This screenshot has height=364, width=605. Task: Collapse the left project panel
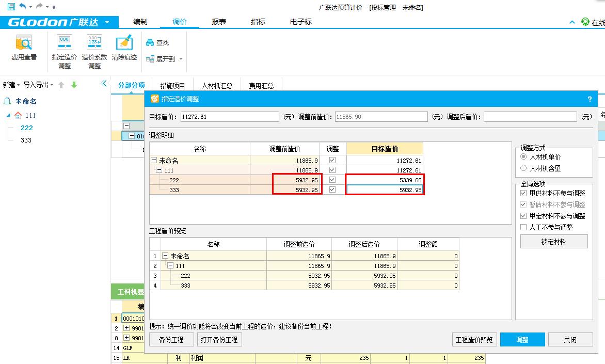coord(103,83)
